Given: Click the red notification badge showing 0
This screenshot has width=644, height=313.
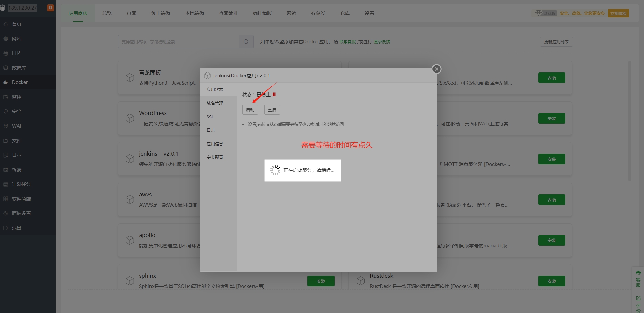Looking at the screenshot, I should pyautogui.click(x=51, y=8).
